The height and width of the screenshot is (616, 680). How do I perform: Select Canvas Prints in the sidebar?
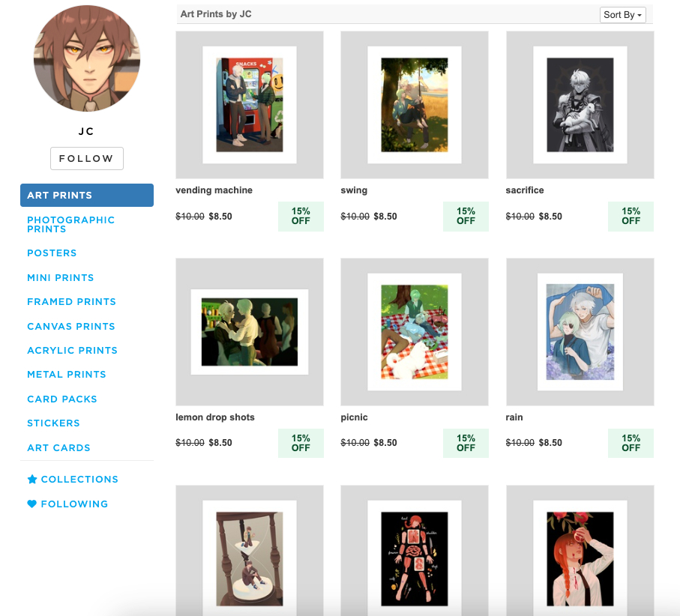71,326
